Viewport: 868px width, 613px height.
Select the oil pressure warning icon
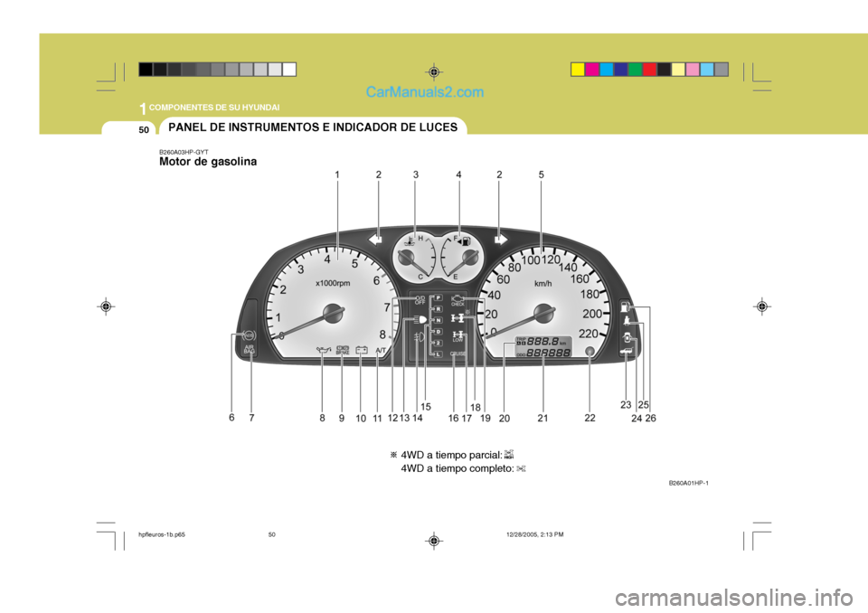click(324, 349)
